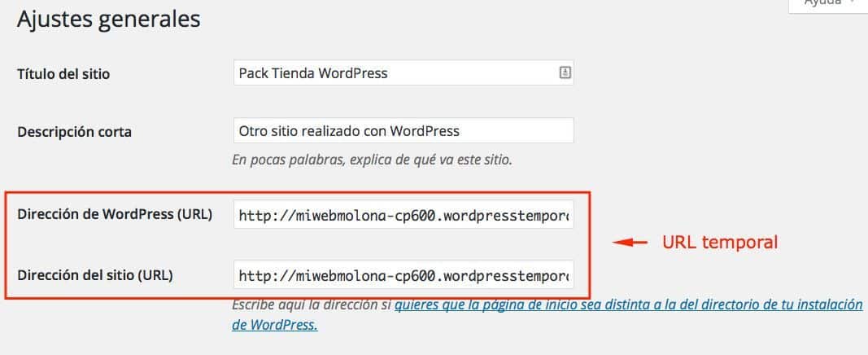This screenshot has width=868, height=355.
Task: Click the Dirección de WordPress URL field
Action: click(403, 216)
